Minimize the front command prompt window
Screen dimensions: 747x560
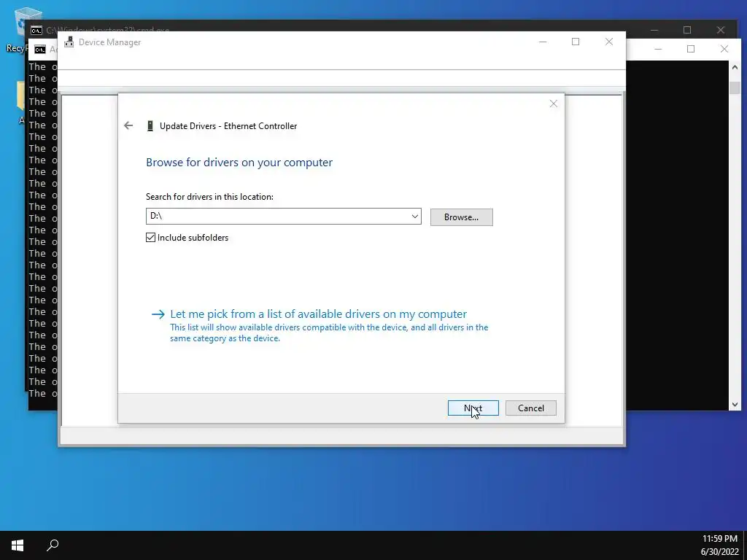coord(658,49)
